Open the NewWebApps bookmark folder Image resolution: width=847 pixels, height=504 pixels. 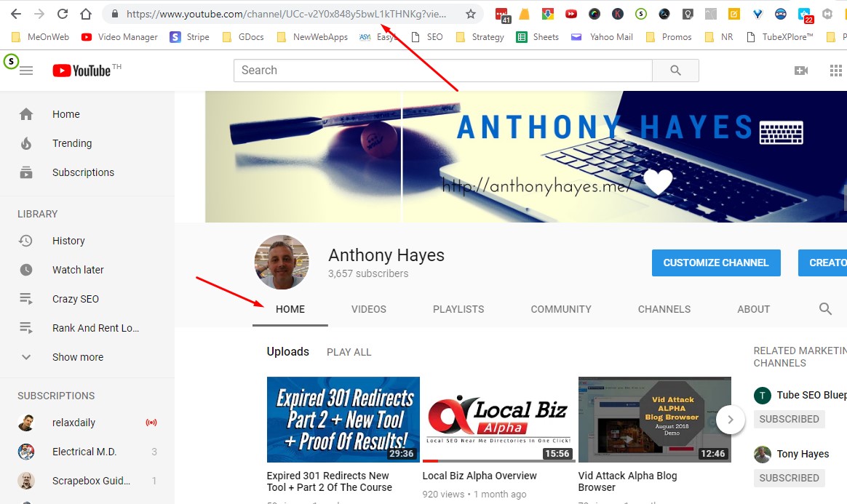point(312,36)
